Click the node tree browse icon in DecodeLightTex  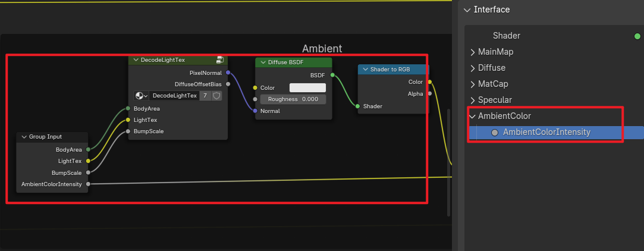142,96
